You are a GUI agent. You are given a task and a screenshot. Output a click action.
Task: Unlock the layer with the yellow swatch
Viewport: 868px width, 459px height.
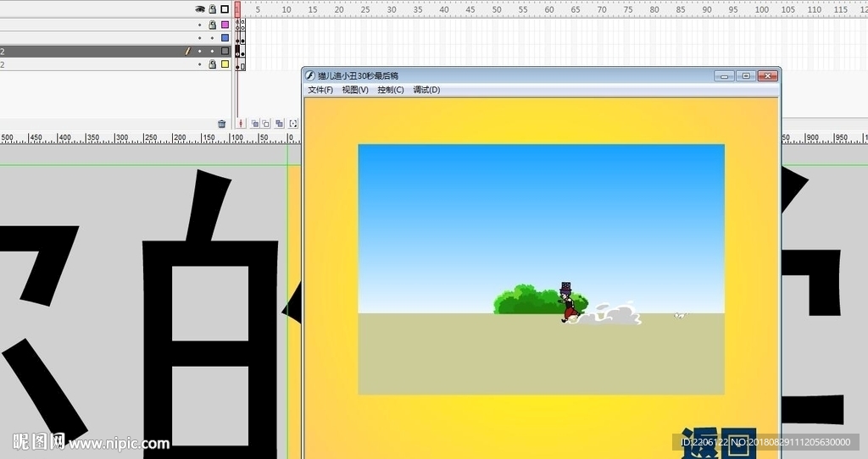coord(212,64)
